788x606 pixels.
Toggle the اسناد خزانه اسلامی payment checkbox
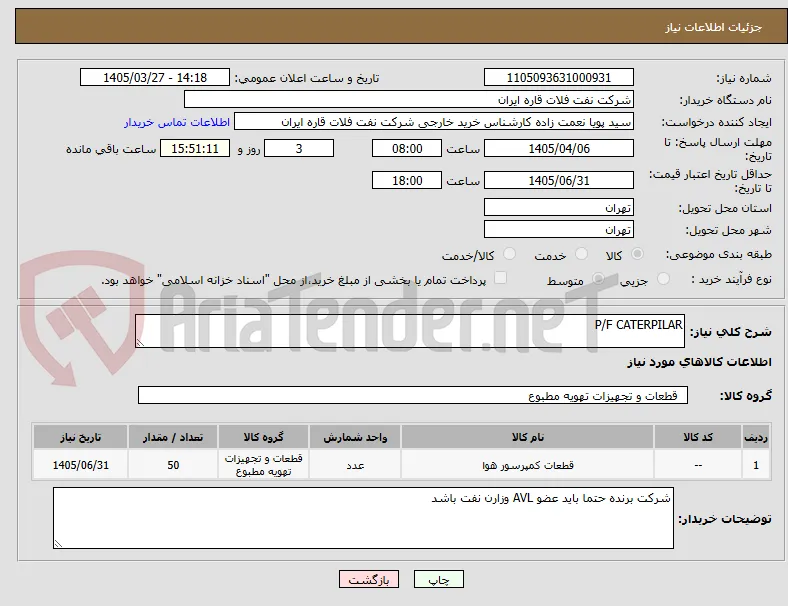(x=500, y=278)
